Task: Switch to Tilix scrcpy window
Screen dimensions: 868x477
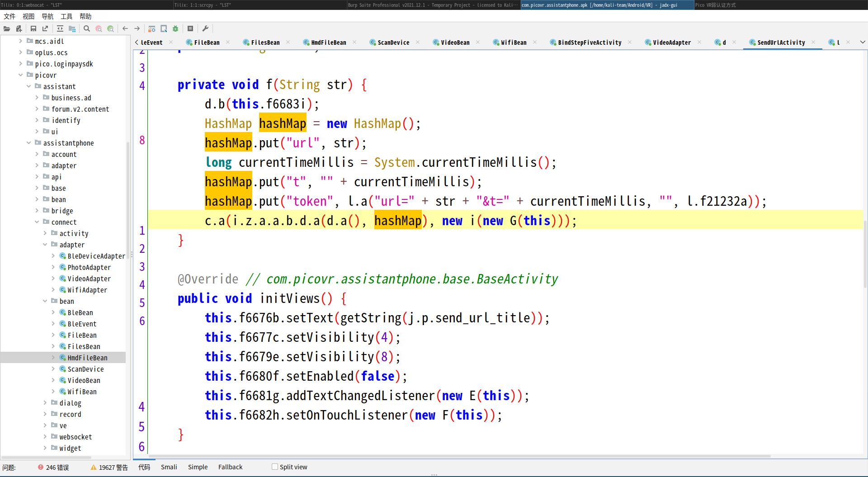Action: coord(260,5)
